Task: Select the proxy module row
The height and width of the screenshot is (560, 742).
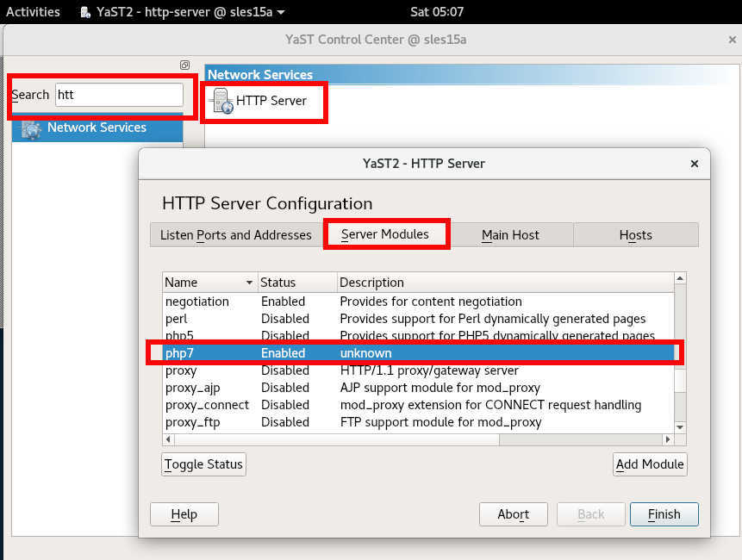Action: 418,370
